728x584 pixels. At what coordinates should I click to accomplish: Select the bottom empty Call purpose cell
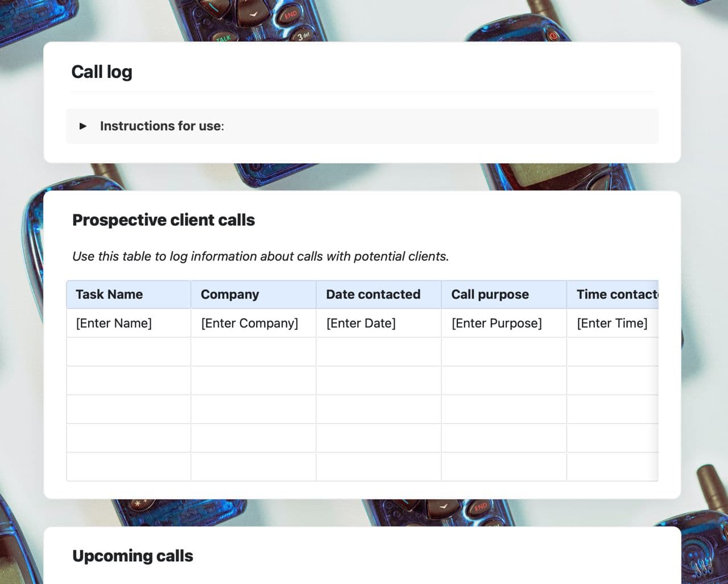[x=504, y=467]
